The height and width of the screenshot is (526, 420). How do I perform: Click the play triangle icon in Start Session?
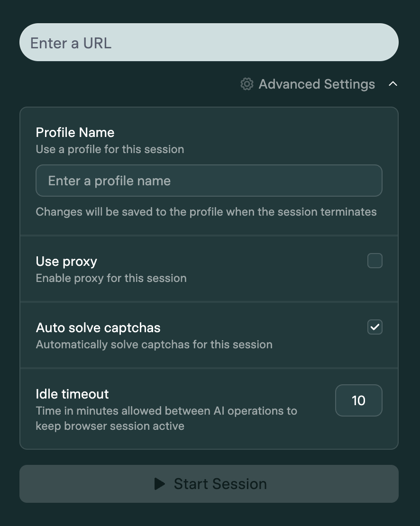(160, 484)
